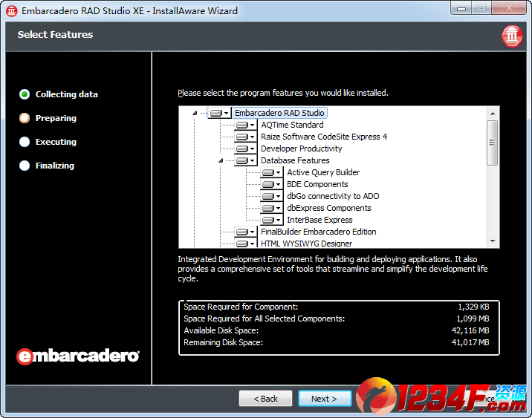Image resolution: width=532 pixels, height=418 pixels.
Task: Click drive icon beside AQTime Standard
Action: [241, 125]
